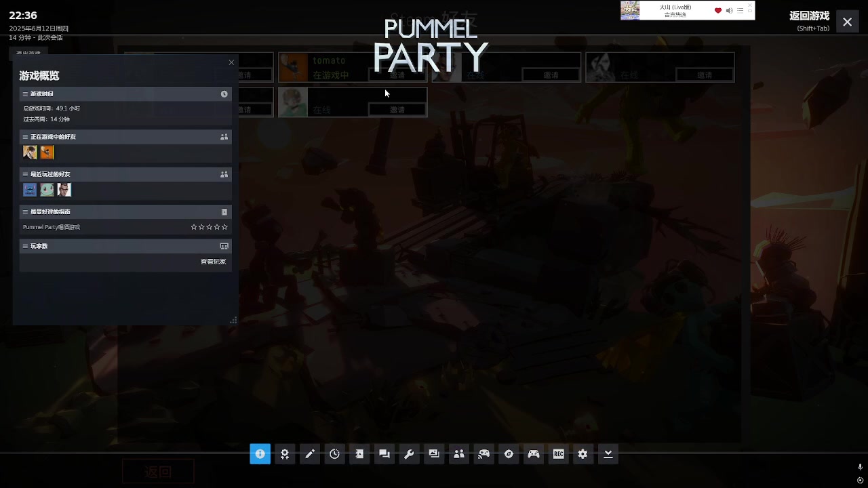
Task: Click the sunglasses man recent friend avatar
Action: click(64, 190)
